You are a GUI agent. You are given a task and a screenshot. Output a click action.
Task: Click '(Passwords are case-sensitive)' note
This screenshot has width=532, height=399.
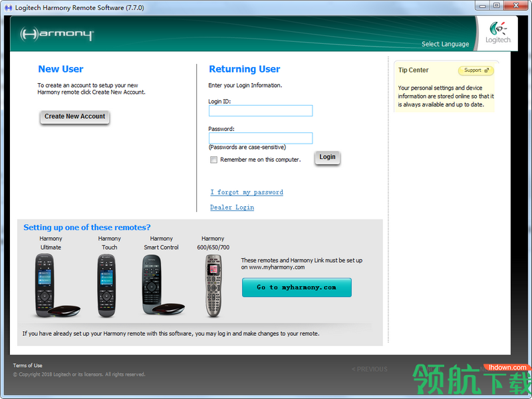[247, 147]
